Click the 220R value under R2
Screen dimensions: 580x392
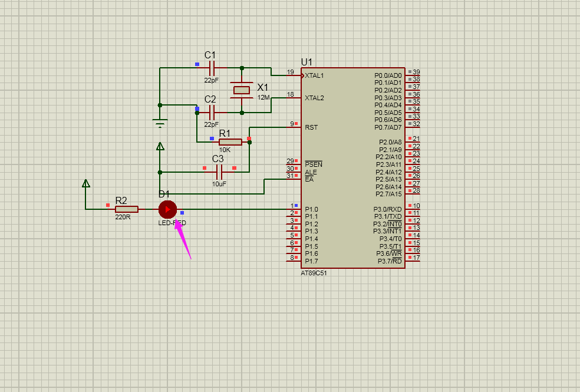pos(123,217)
